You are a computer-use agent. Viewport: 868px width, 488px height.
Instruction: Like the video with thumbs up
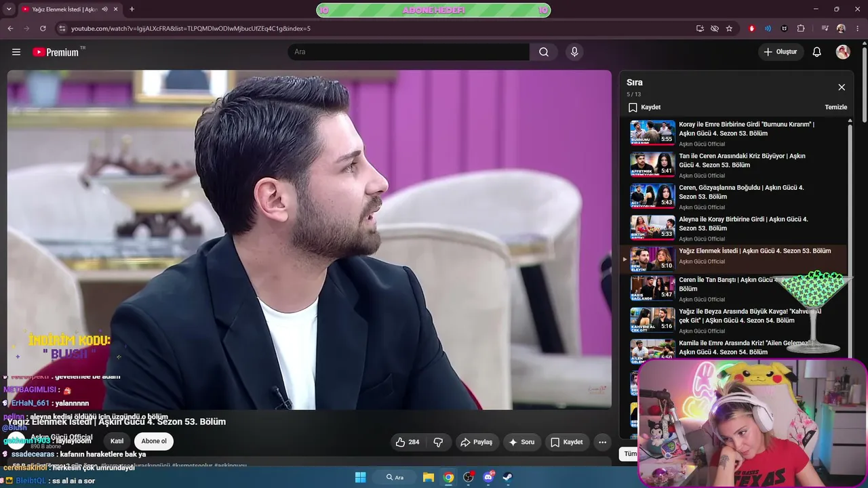[x=408, y=442]
